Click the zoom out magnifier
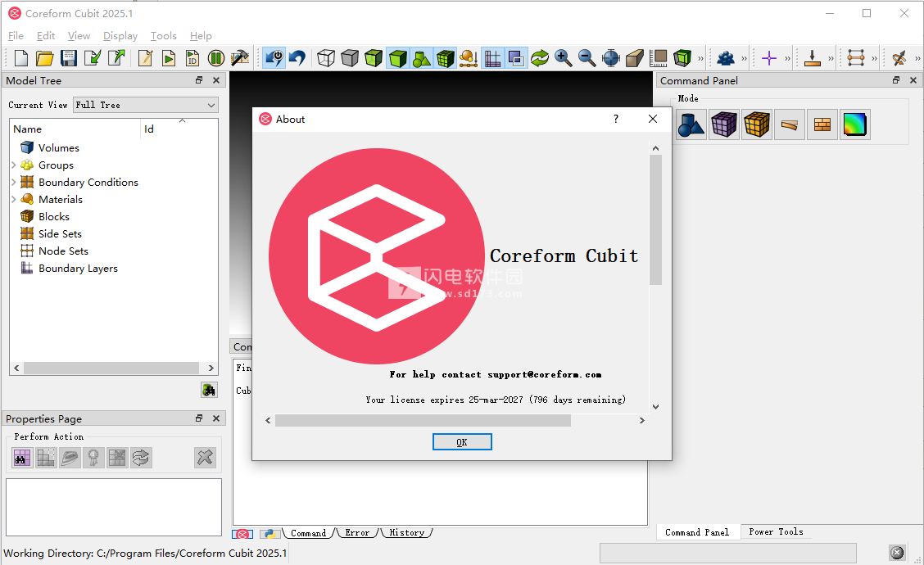 [x=587, y=58]
